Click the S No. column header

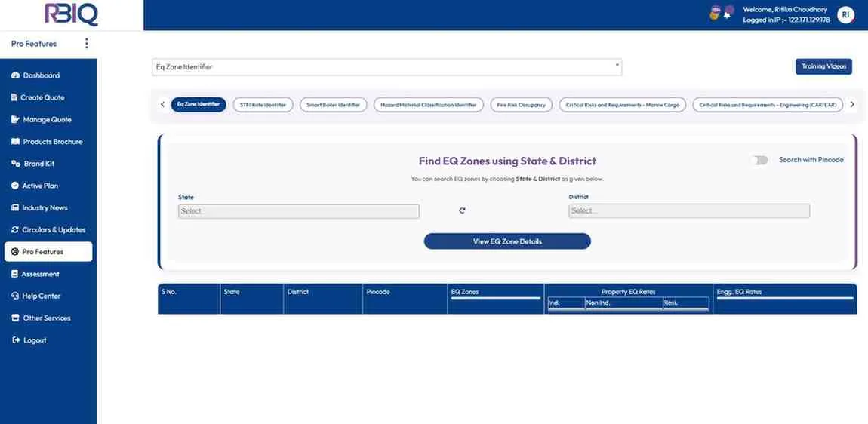tap(189, 299)
